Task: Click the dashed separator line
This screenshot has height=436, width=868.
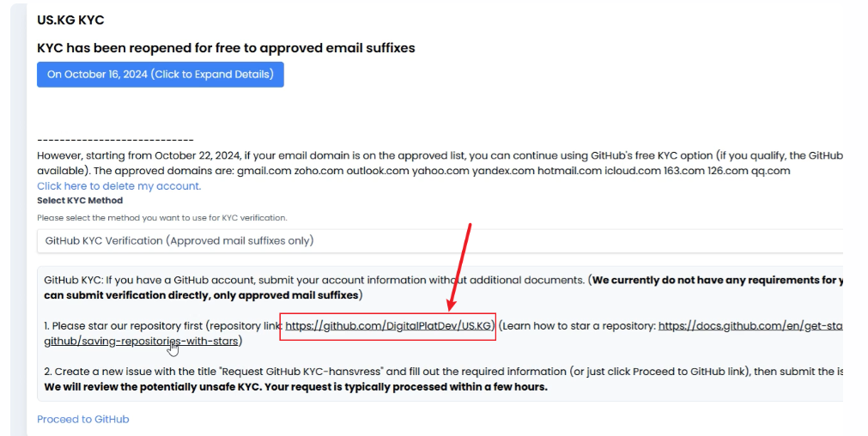Action: pyautogui.click(x=115, y=140)
